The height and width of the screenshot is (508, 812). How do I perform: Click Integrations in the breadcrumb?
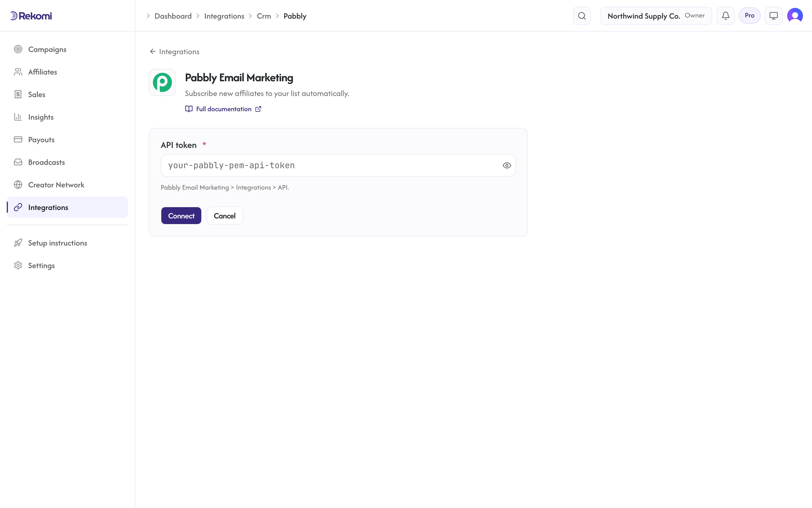tap(224, 16)
